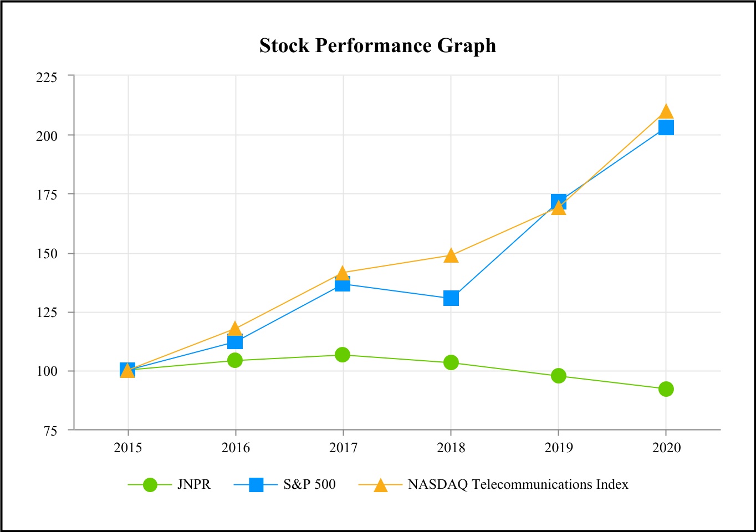Select the JNPR data point for 2016
756x532 pixels.
point(235,360)
